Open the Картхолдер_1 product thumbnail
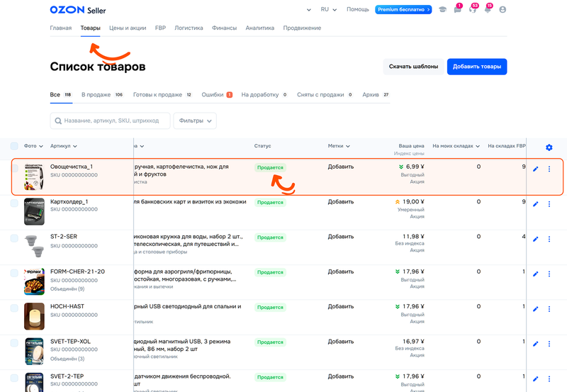 pyautogui.click(x=34, y=211)
